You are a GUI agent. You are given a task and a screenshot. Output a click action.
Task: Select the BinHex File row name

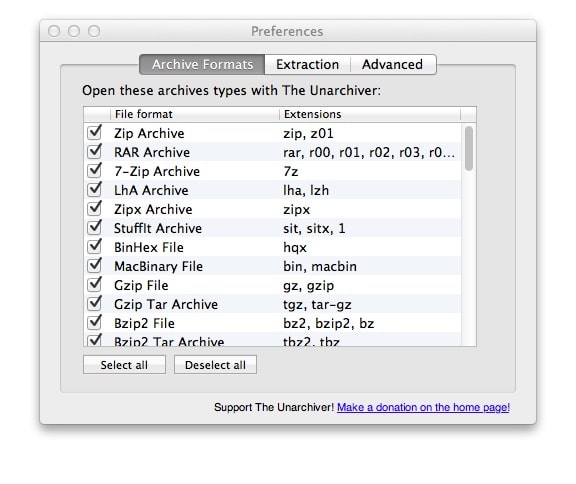149,248
